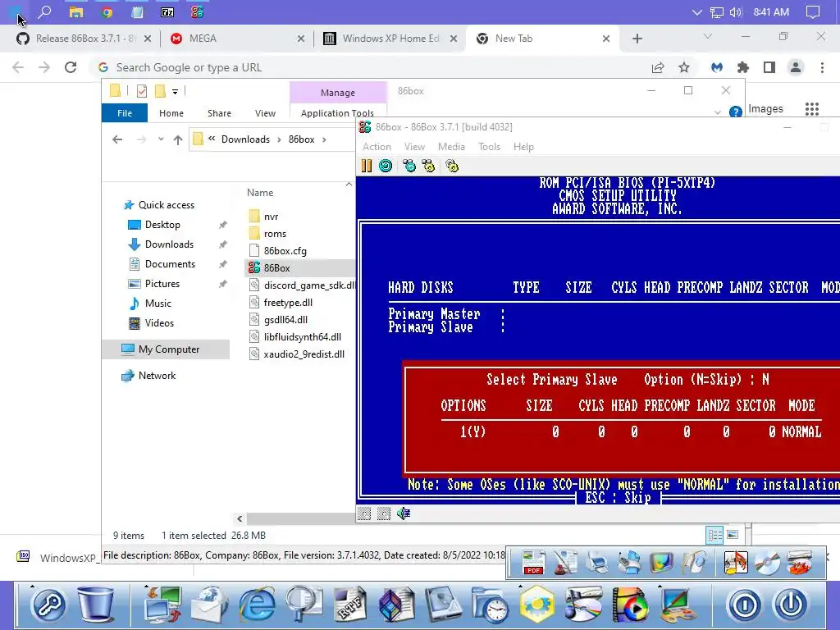The width and height of the screenshot is (840, 630).
Task: Open the Chrome extensions puzzle icon
Action: (x=743, y=67)
